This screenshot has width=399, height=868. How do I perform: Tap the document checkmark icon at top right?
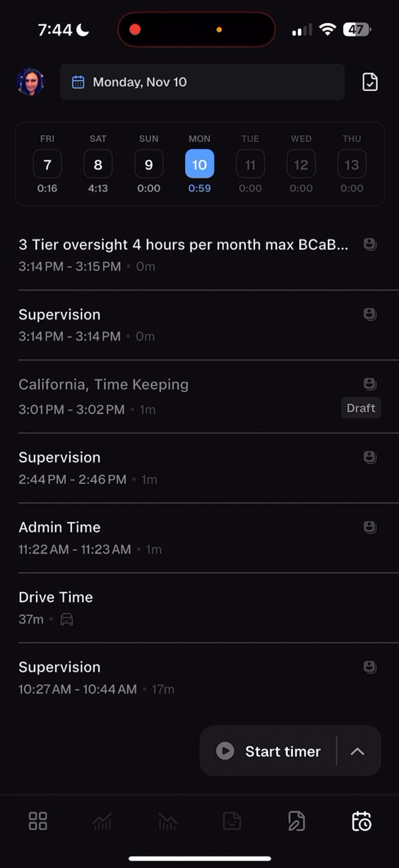click(x=370, y=82)
